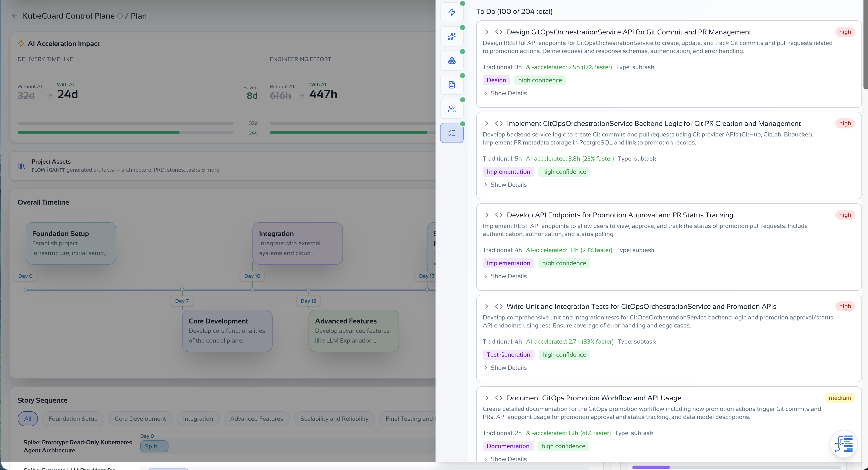Open the KubeGuard Control Plane breadcrumb link
The width and height of the screenshot is (868, 470).
pos(68,16)
